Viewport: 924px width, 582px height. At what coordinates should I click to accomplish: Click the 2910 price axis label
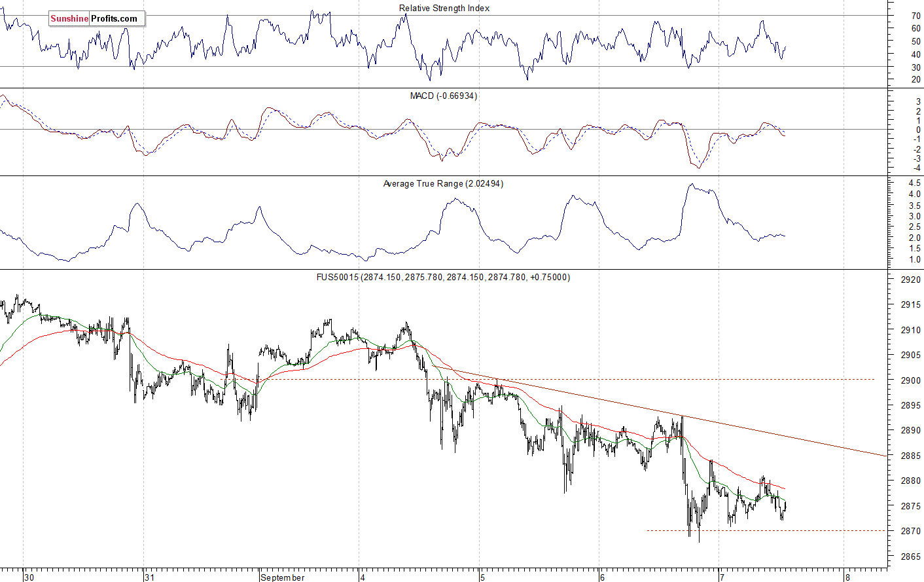point(912,330)
